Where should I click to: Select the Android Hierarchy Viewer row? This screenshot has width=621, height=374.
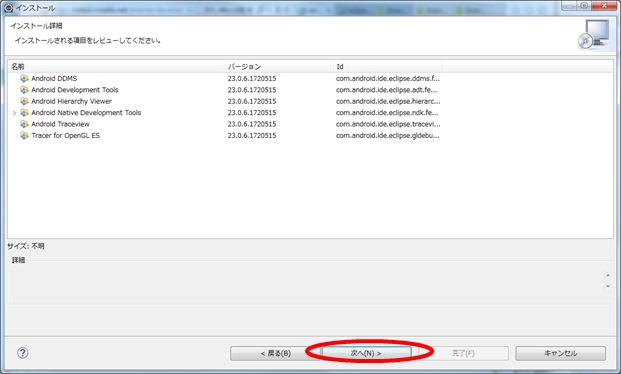coord(310,101)
